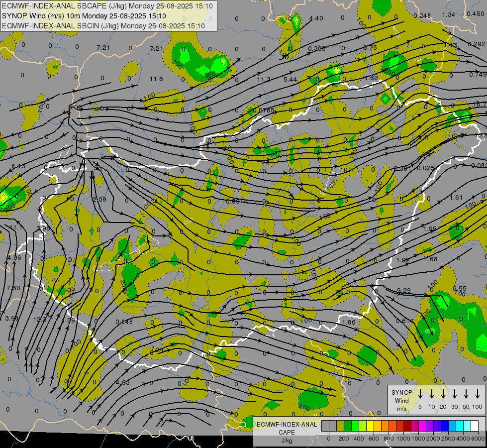Click the '400' CAPE scale tick label
This screenshot has width=487, height=448.
point(359,439)
